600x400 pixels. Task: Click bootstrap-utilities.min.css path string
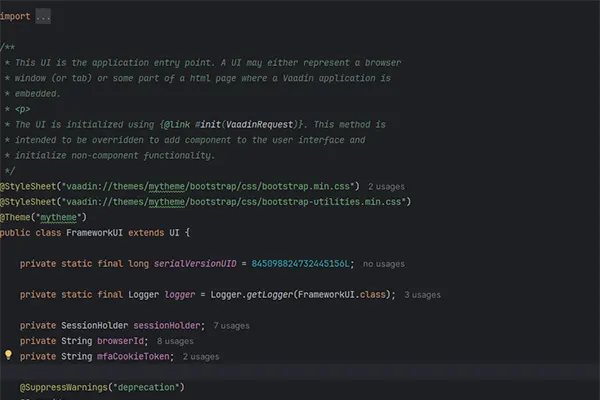(236, 202)
